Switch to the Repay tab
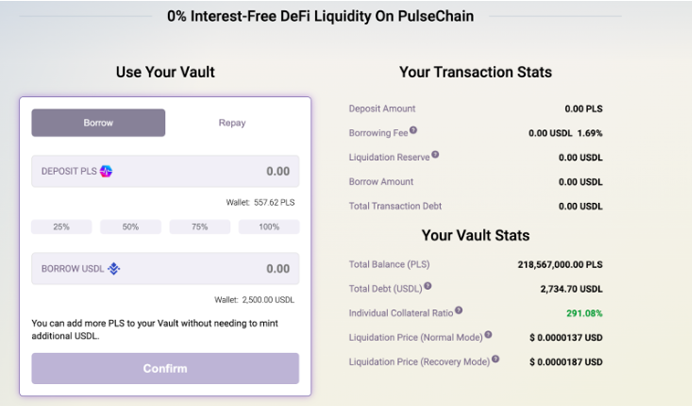This screenshot has width=692, height=406. [x=232, y=123]
